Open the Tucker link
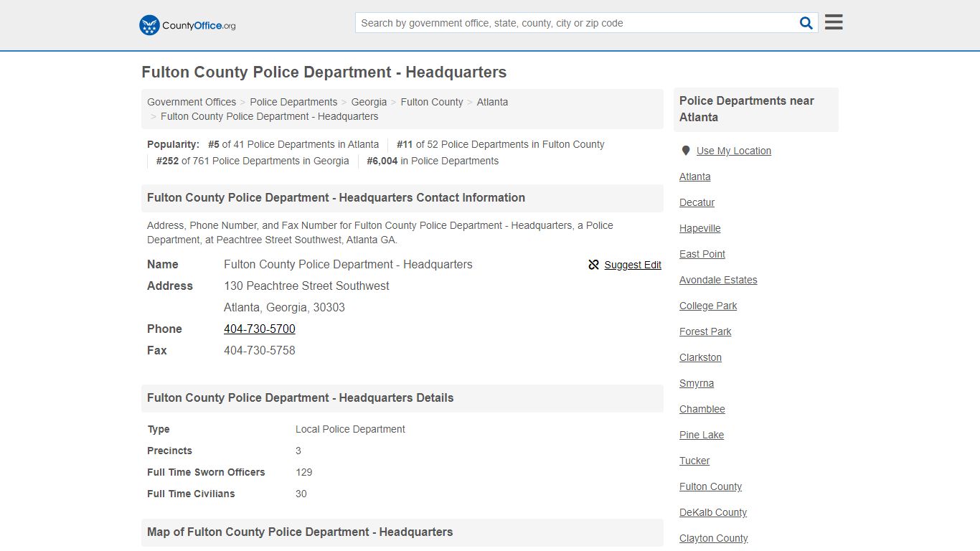This screenshot has width=980, height=551. [x=694, y=461]
